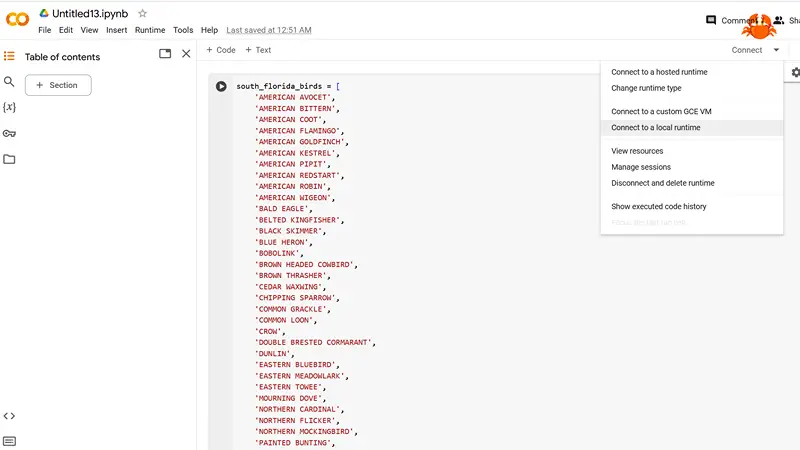Select Disconnect and delete runtime
The width and height of the screenshot is (800, 450).
692,183
